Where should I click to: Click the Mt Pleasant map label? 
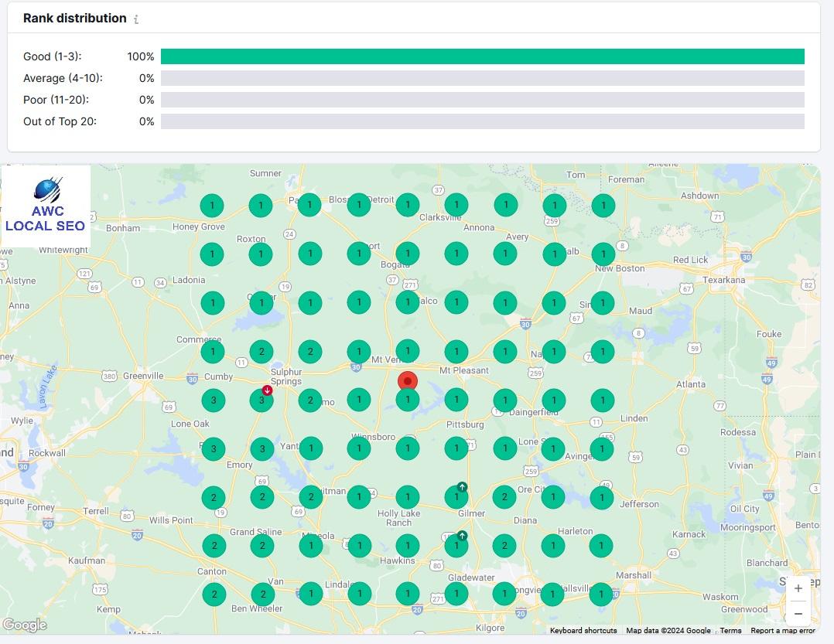(x=464, y=370)
